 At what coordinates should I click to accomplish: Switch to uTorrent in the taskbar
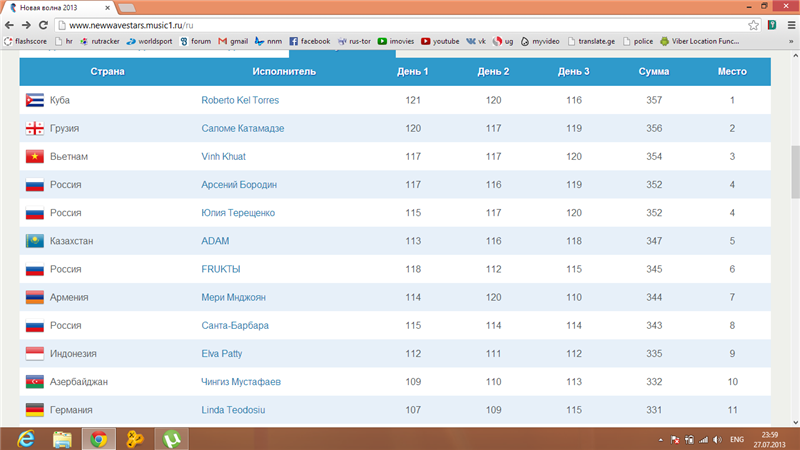172,439
